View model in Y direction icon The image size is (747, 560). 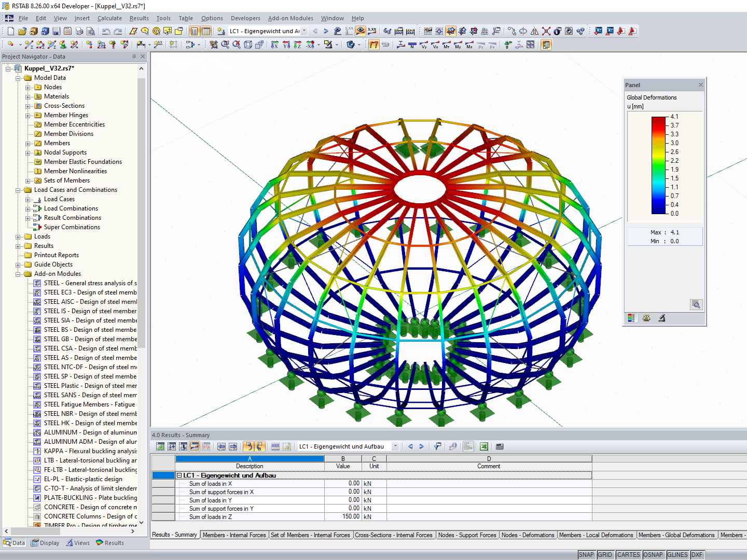(x=286, y=45)
